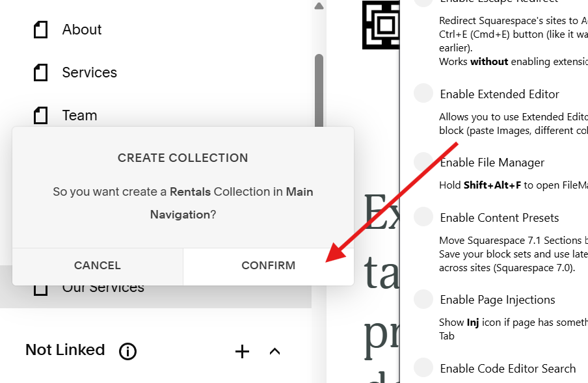Enable the Code Editor Search toggle

tap(423, 367)
